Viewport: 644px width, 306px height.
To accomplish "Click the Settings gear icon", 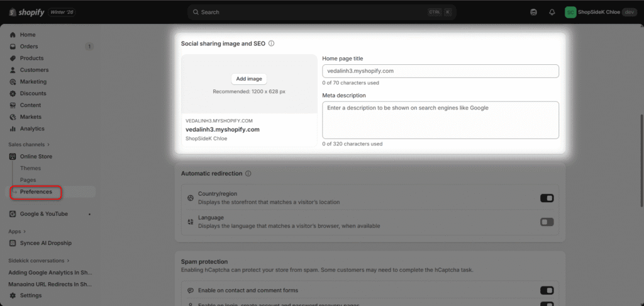I will point(13,295).
